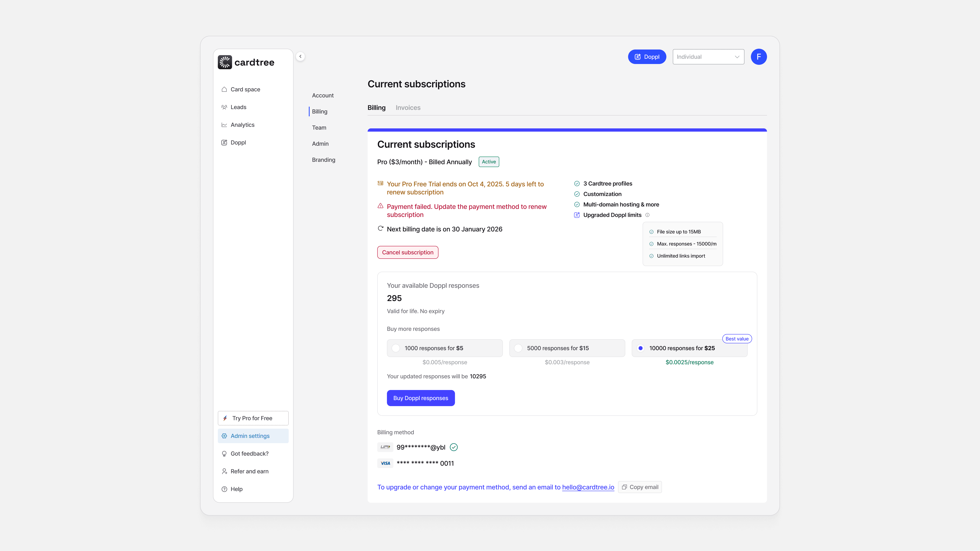The height and width of the screenshot is (551, 980).
Task: Click the cardtree logo icon
Action: (224, 62)
